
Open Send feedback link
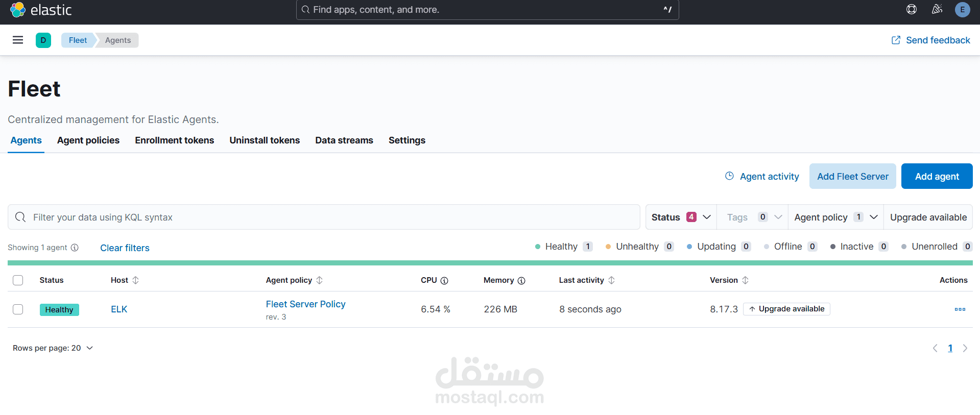[930, 40]
